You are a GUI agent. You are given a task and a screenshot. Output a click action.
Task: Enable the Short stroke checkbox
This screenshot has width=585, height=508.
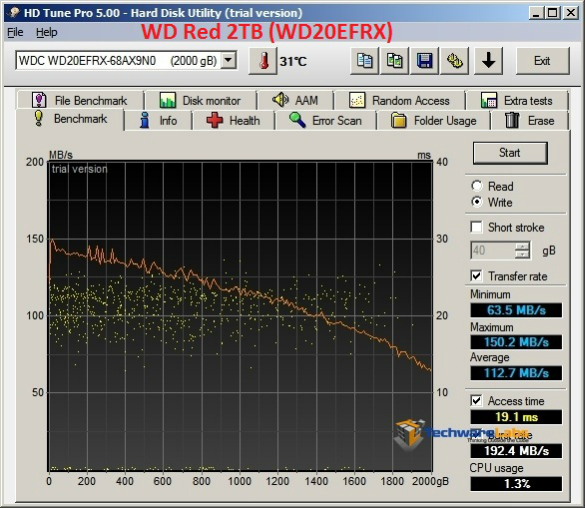[x=476, y=227]
